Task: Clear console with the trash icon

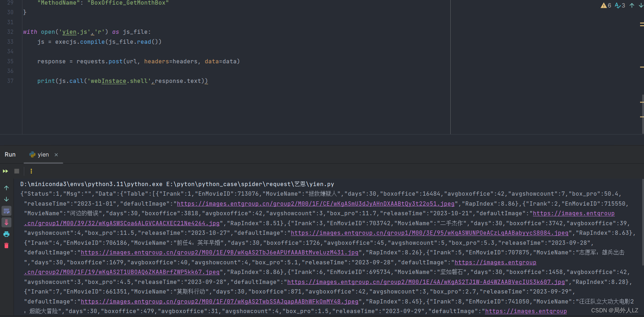Action: pos(6,245)
